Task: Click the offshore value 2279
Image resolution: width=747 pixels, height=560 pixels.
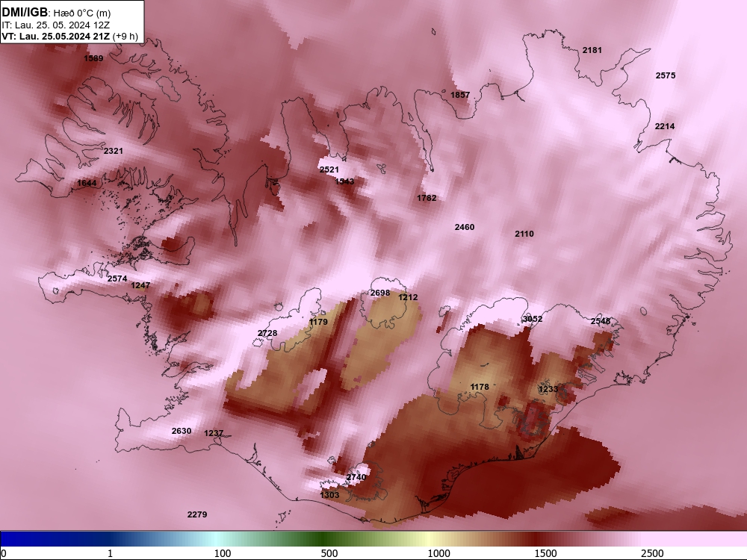Action: point(197,514)
